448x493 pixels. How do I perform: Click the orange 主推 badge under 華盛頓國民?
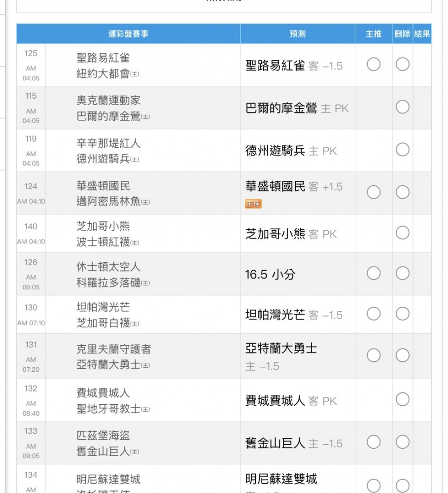click(253, 204)
